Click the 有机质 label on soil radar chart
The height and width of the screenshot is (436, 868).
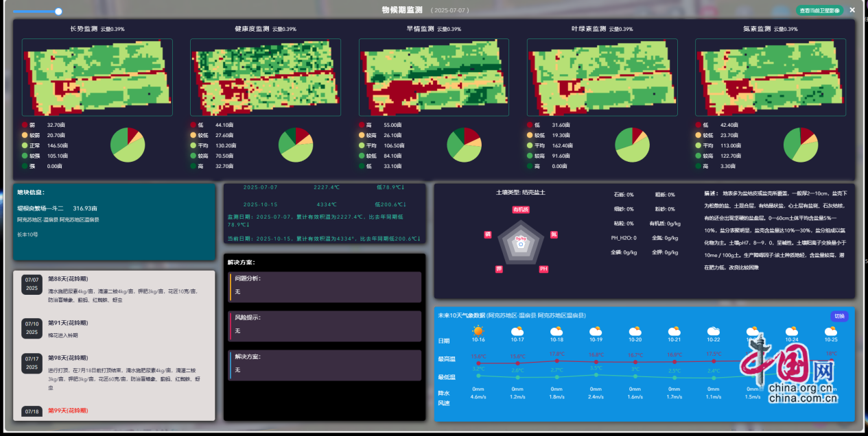point(521,209)
